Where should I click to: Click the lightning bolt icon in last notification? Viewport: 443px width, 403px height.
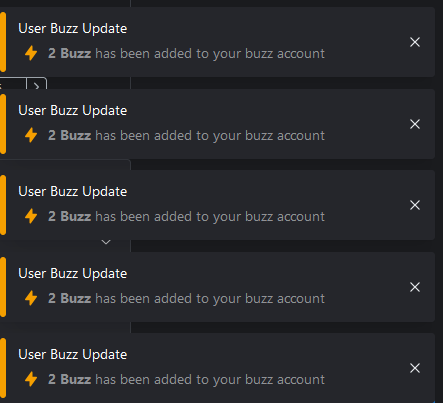(31, 379)
